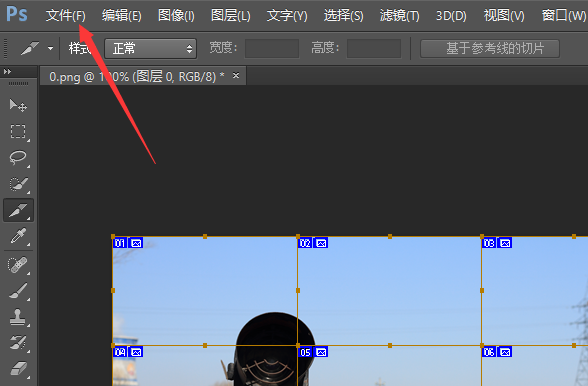Click slice 04 number badge
Screen dimensions: 588x386
coord(120,352)
